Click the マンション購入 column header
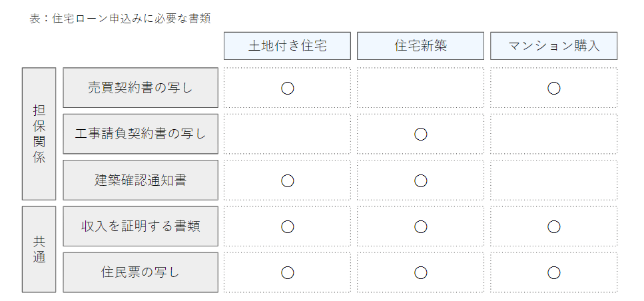Screen dimensions: 644x301 coord(553,46)
